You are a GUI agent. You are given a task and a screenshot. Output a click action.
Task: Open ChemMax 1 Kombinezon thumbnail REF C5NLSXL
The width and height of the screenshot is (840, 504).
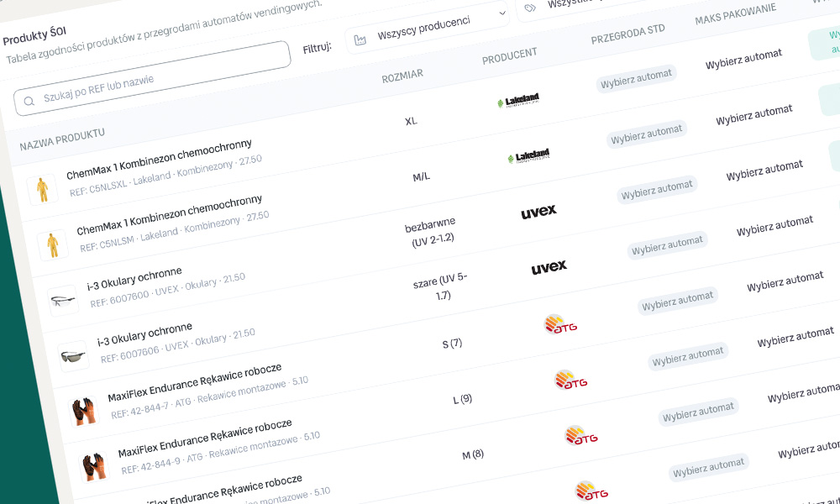(x=42, y=189)
